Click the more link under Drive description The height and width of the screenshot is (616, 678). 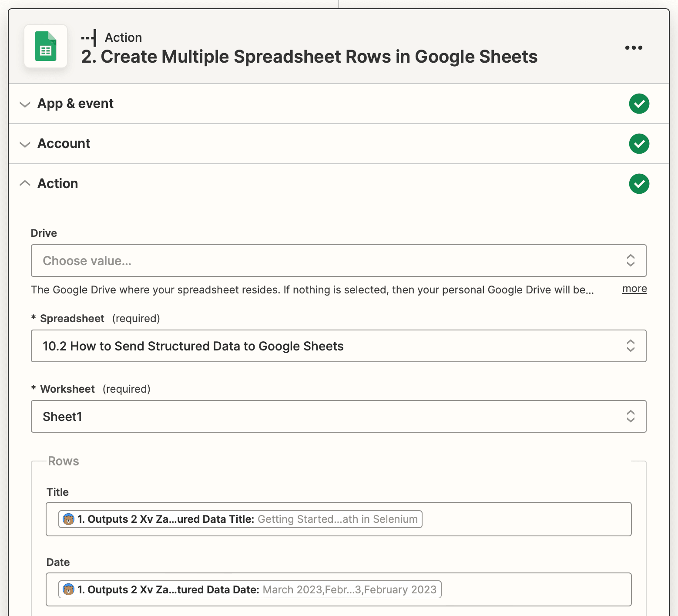(634, 289)
